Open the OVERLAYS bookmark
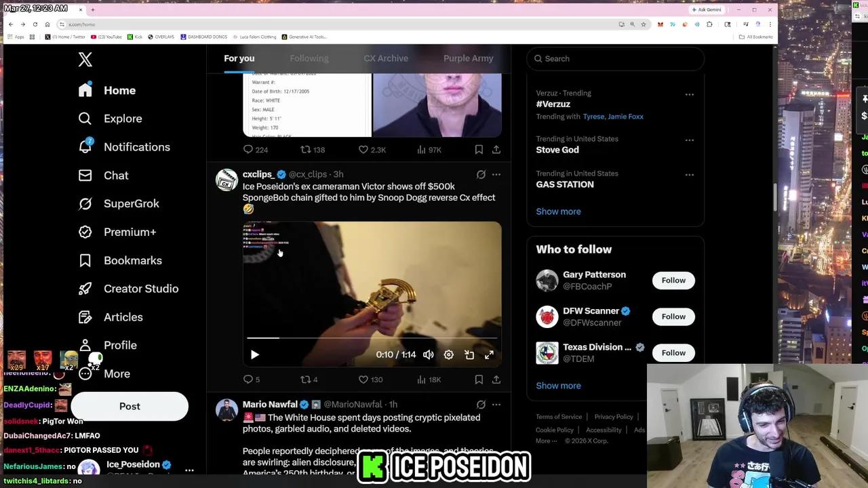 tap(161, 37)
